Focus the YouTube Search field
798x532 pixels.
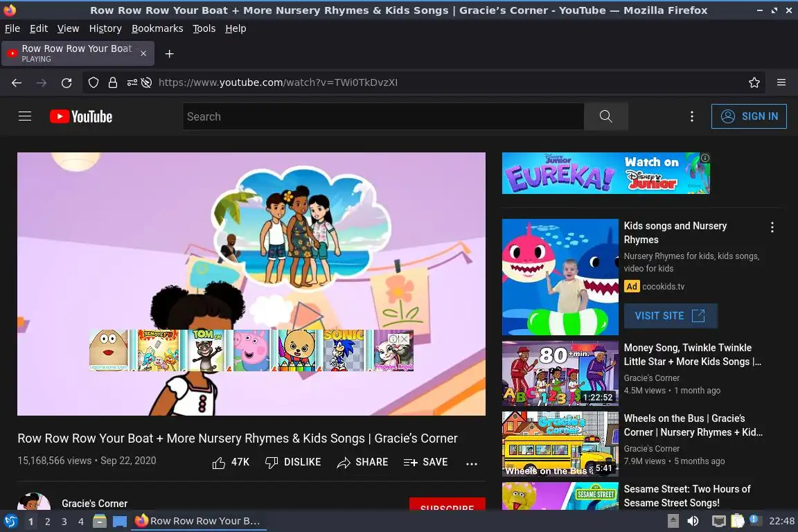click(383, 116)
